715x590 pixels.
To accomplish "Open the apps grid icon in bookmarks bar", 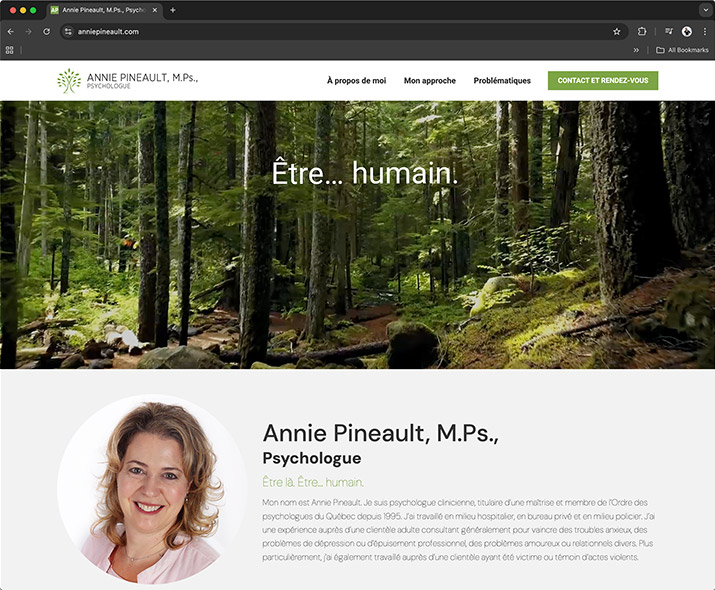I will click(10, 50).
